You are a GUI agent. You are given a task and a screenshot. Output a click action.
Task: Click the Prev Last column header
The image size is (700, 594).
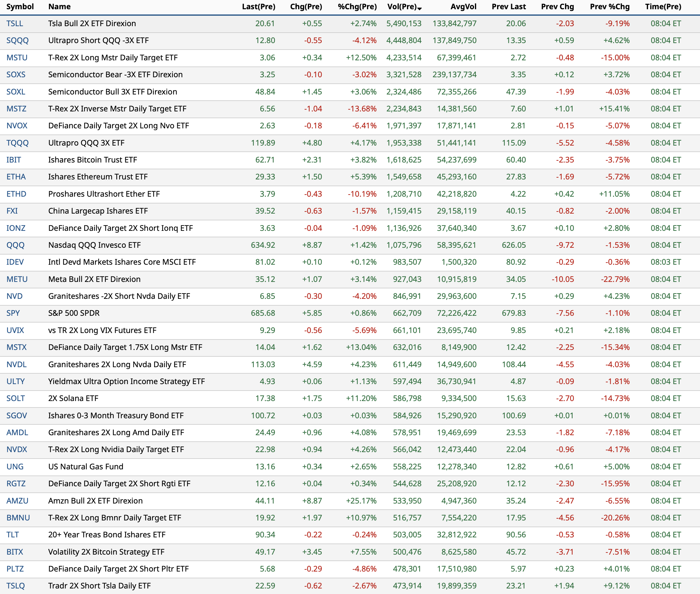click(x=508, y=7)
